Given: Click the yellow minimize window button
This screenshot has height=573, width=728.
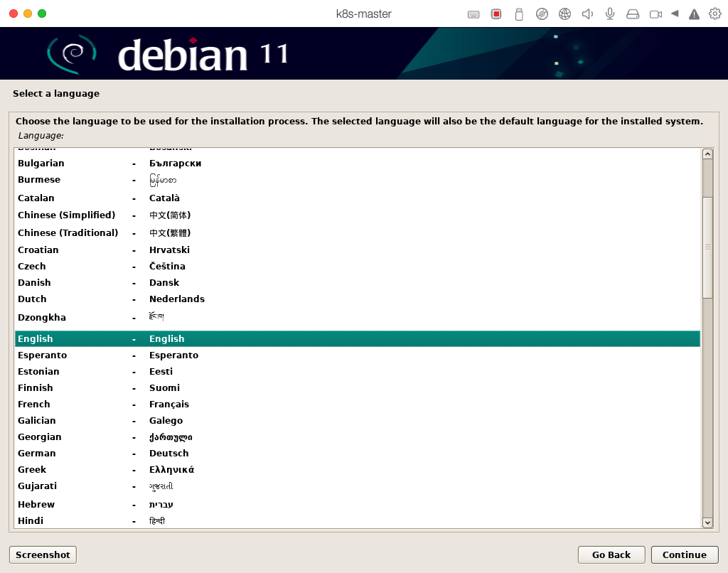Looking at the screenshot, I should pyautogui.click(x=28, y=14).
